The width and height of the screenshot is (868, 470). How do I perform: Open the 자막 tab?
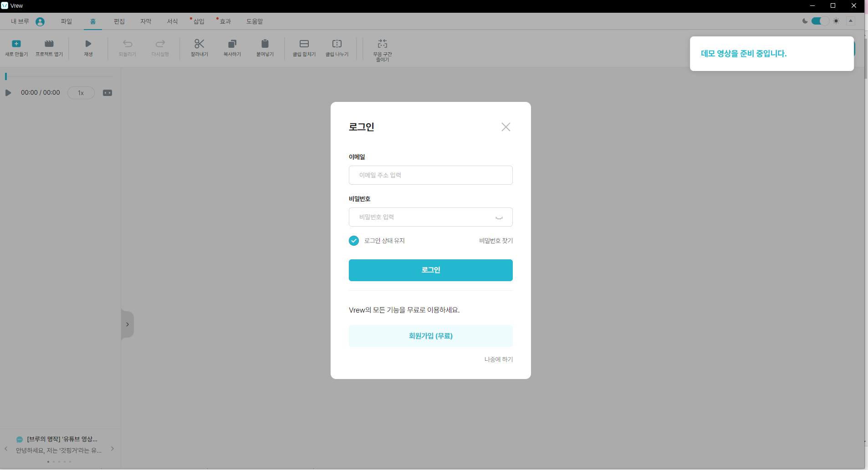click(146, 21)
